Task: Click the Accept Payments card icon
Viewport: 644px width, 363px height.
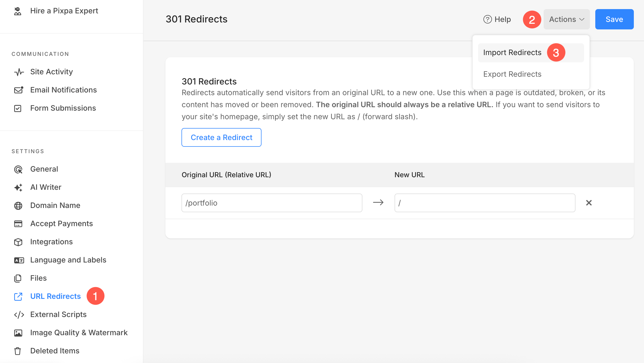Action: (x=18, y=224)
